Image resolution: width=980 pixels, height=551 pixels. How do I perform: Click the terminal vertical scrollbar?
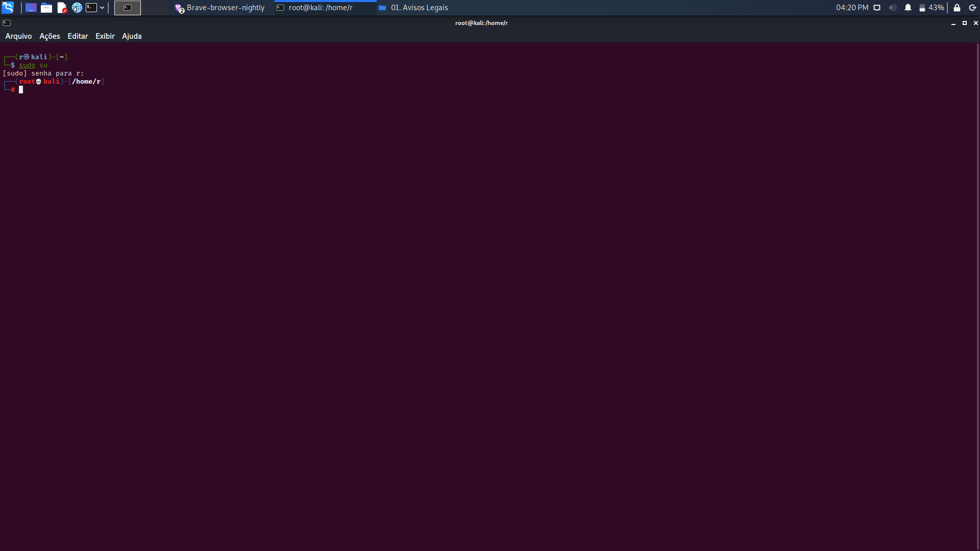978,296
